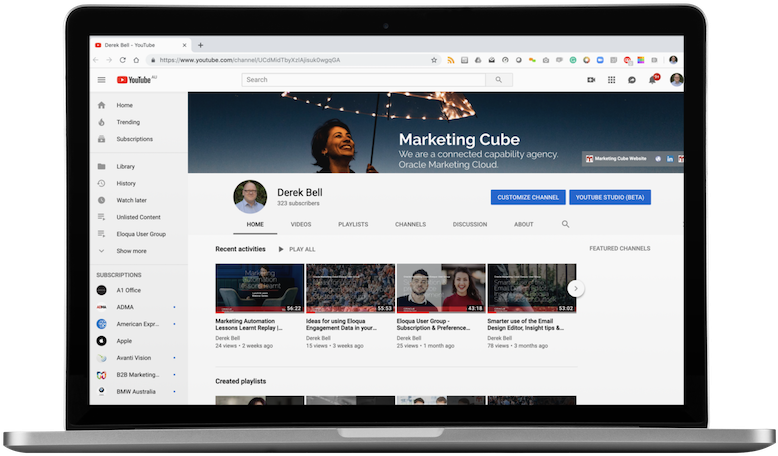Open the Marketing Cube Website banner link
778x456 pixels.
pos(616,159)
